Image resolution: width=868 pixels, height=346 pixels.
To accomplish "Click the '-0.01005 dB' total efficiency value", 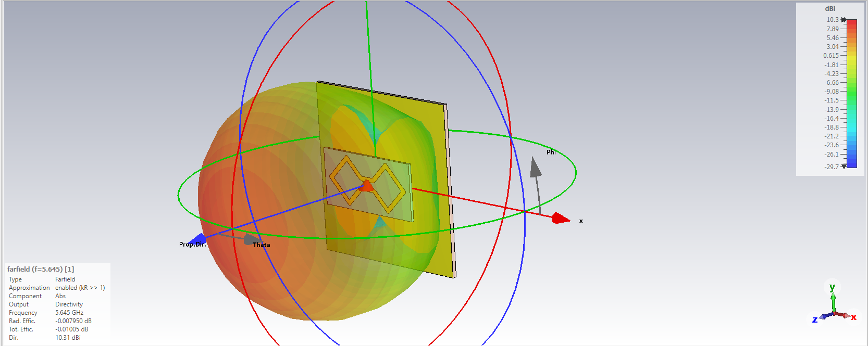I will [72, 329].
